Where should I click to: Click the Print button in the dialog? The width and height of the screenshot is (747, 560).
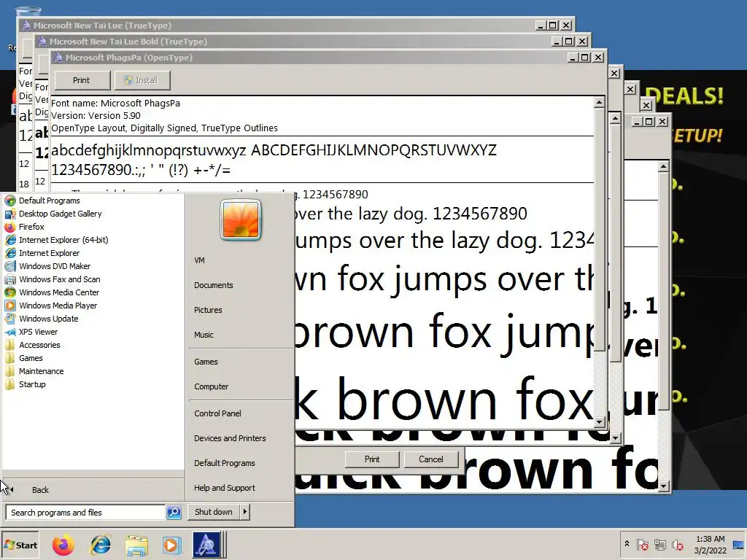pos(372,459)
